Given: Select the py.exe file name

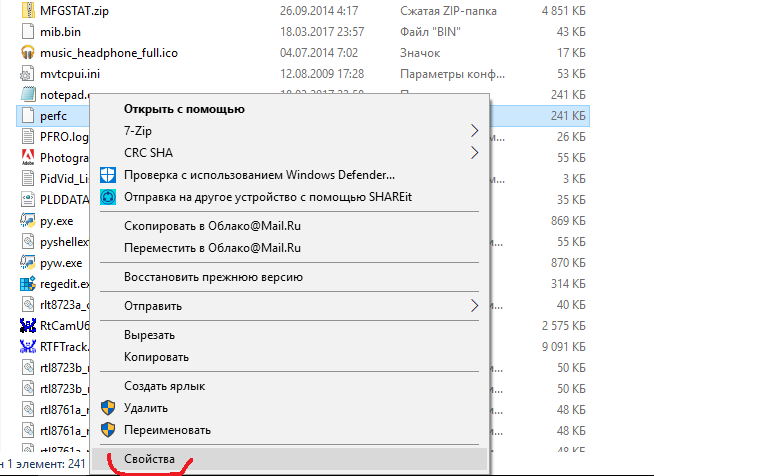Looking at the screenshot, I should pos(56,222).
